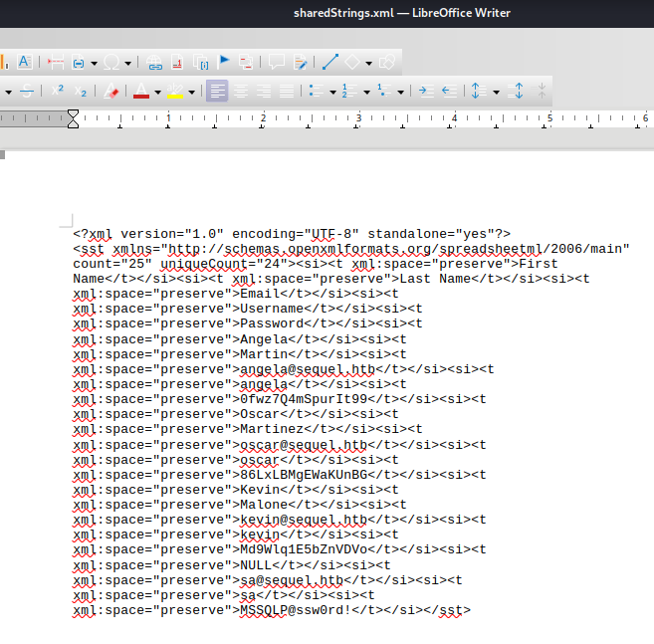This screenshot has width=654, height=644.
Task: Increase paragraph spacing
Action: pyautogui.click(x=516, y=91)
